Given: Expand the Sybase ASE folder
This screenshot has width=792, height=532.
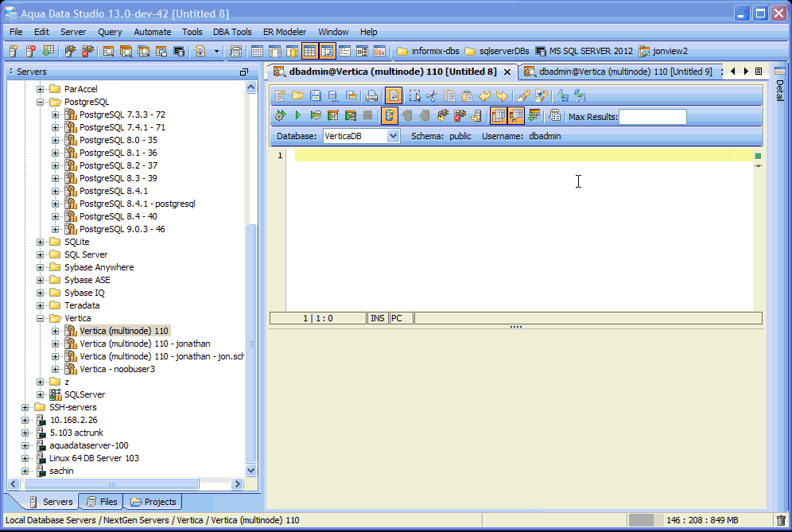Looking at the screenshot, I should [x=40, y=281].
